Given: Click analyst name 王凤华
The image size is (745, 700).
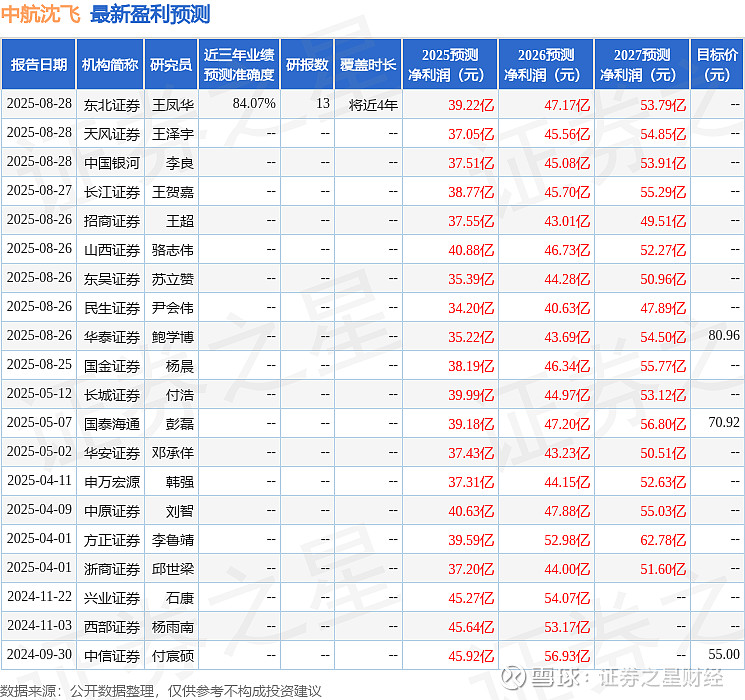Looking at the screenshot, I should tap(172, 104).
